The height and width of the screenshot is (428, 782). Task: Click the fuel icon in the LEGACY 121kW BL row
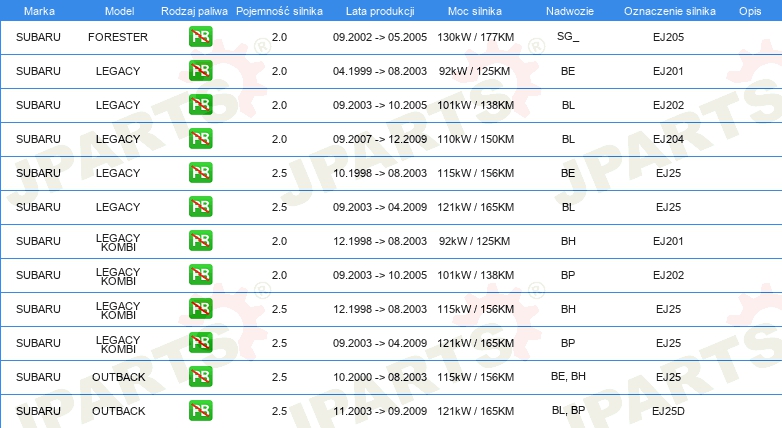click(200, 207)
